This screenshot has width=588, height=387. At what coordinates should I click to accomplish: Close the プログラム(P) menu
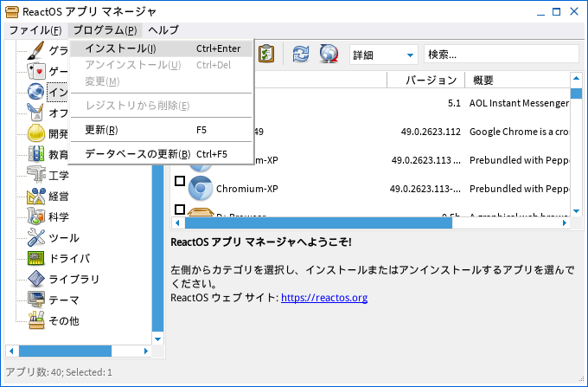pos(105,30)
